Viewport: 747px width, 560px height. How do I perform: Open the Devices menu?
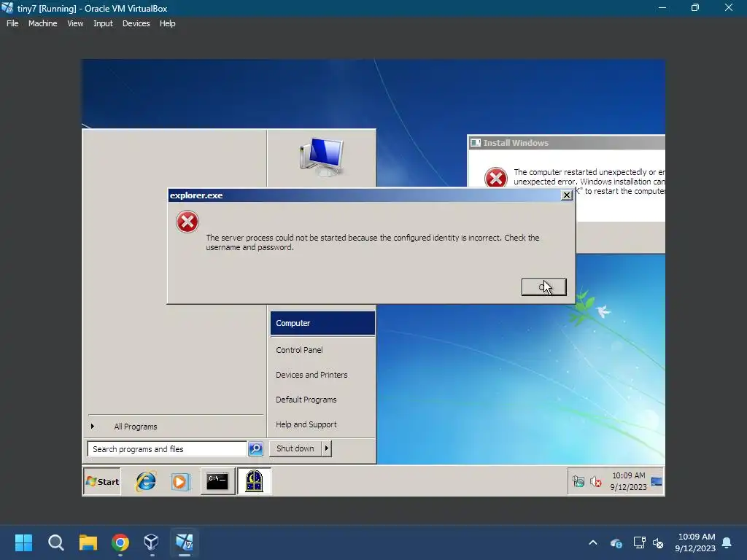tap(136, 23)
